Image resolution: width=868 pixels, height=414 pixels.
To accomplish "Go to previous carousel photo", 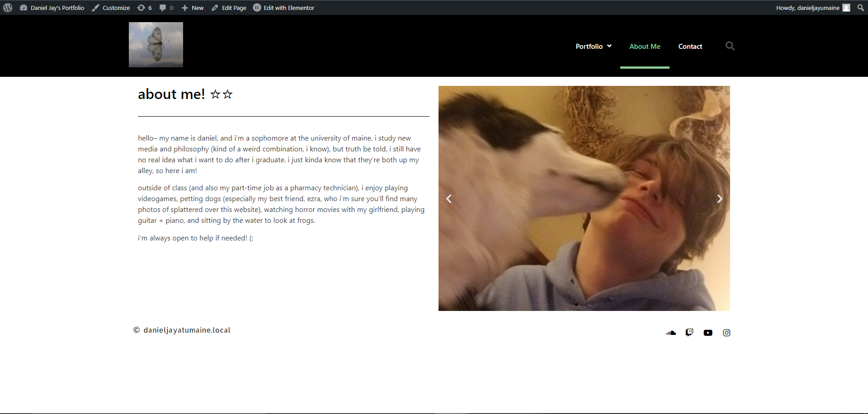I will [x=449, y=198].
